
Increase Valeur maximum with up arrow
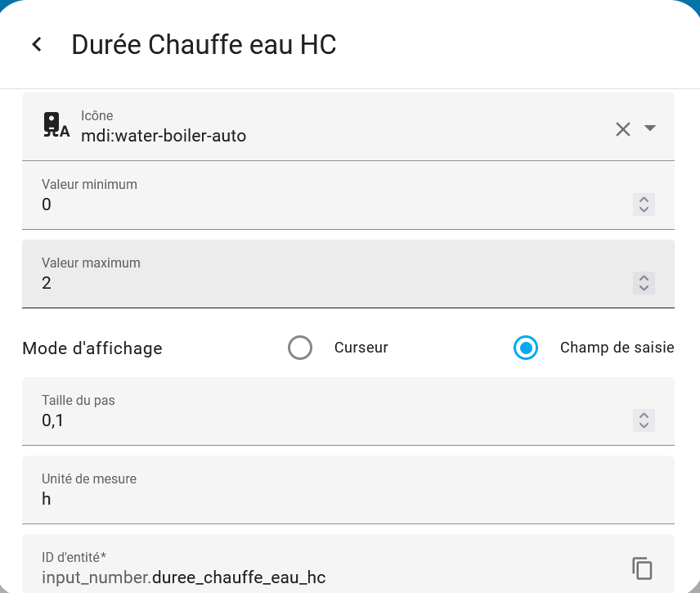644,278
